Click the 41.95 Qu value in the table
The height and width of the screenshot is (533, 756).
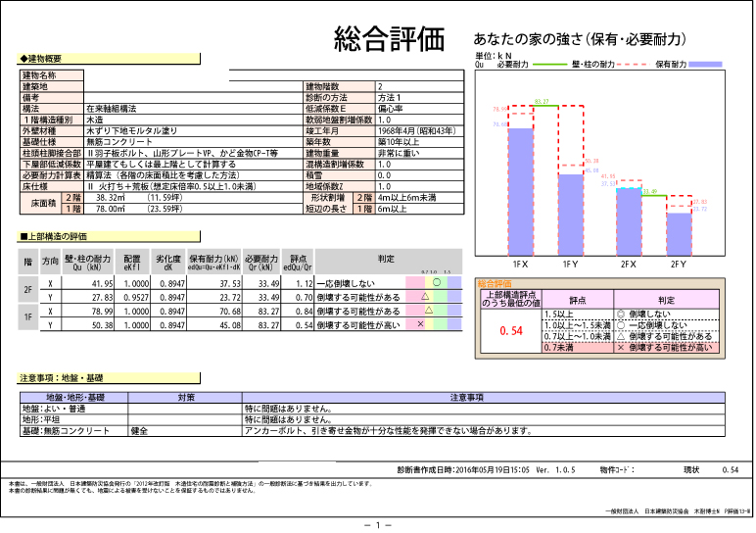(x=102, y=283)
